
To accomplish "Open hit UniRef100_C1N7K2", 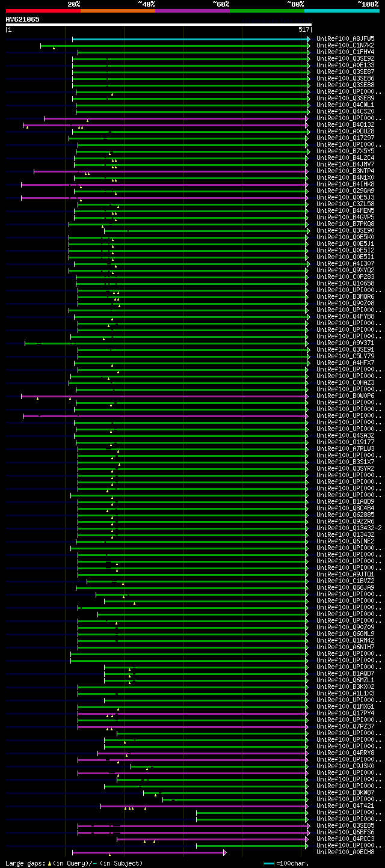I will tap(345, 45).
